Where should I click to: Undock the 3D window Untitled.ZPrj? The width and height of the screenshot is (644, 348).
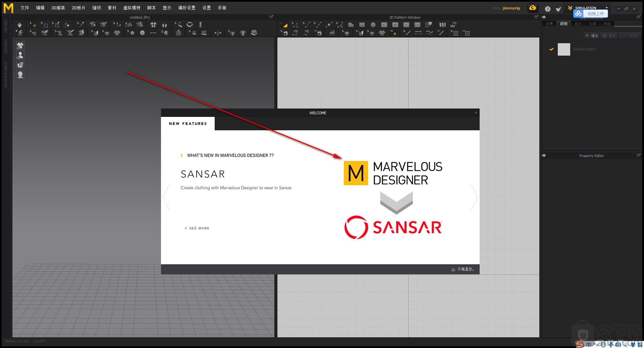point(271,17)
